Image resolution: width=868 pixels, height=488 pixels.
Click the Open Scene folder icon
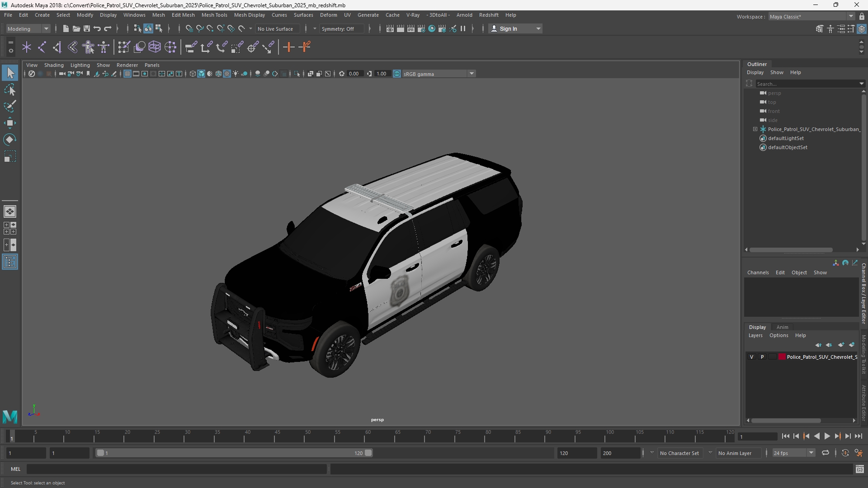coord(76,28)
